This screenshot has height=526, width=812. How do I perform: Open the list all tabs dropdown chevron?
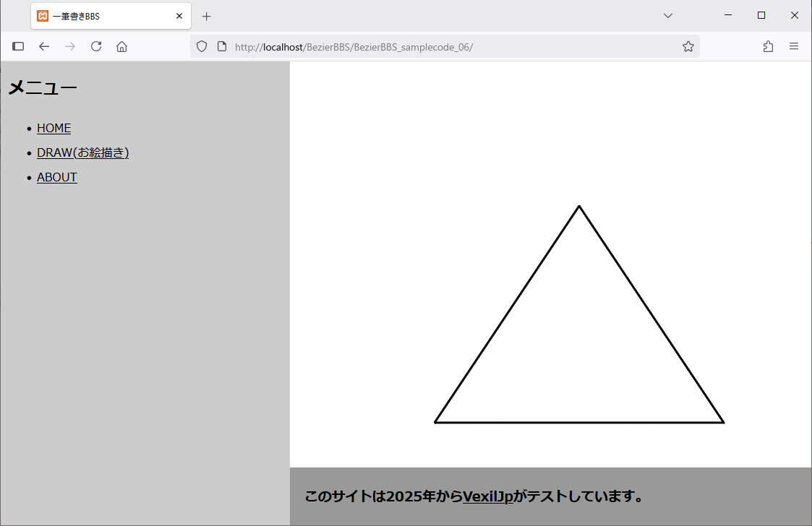667,15
